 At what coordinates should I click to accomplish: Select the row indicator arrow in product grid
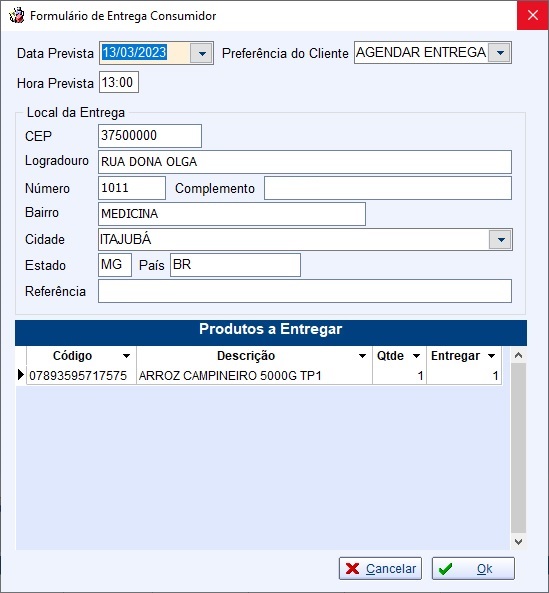[x=21, y=375]
